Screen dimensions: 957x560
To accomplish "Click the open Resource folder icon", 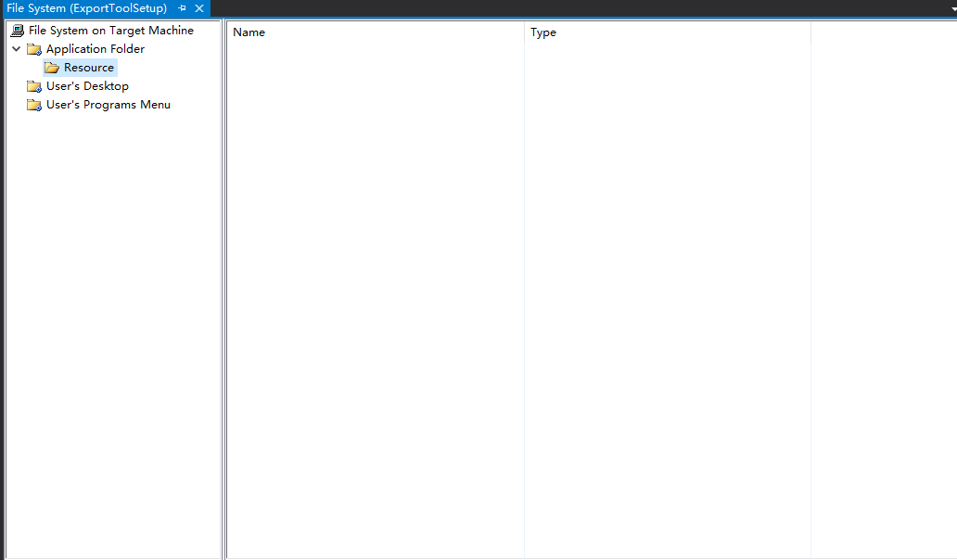I will pyautogui.click(x=52, y=68).
